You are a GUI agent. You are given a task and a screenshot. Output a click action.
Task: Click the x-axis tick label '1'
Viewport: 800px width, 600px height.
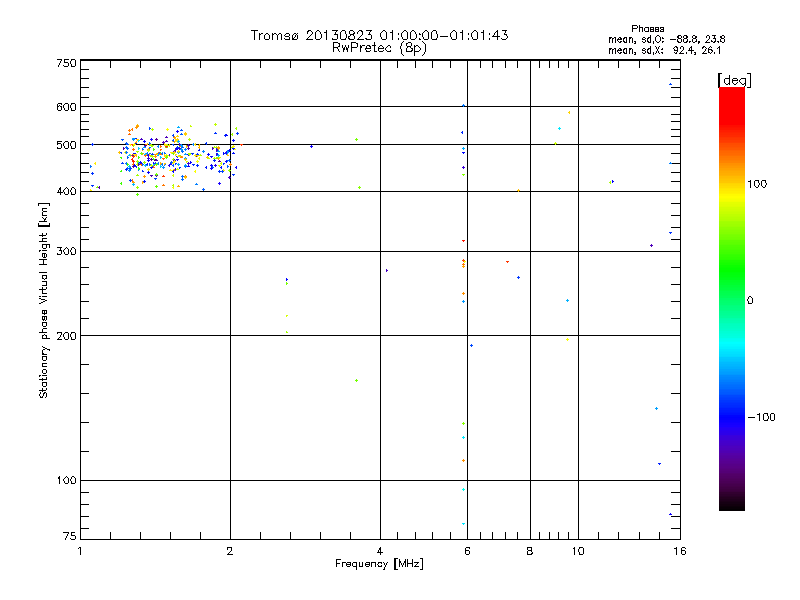80,551
